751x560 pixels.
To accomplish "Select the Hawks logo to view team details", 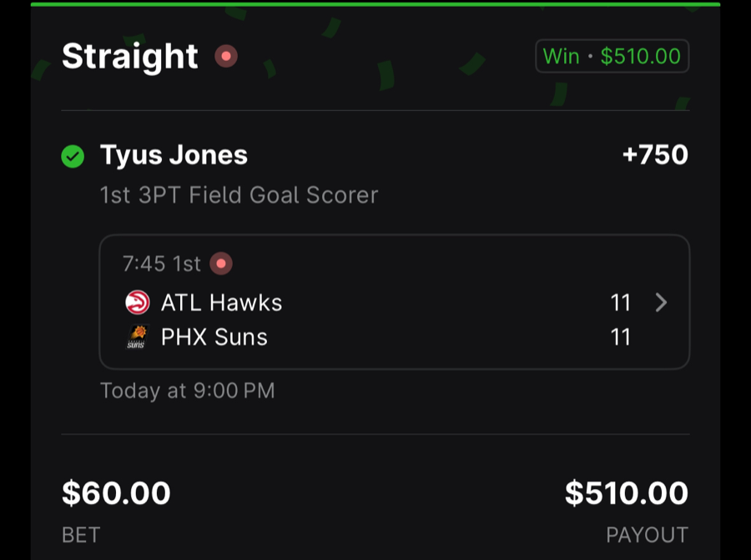I will pos(137,302).
